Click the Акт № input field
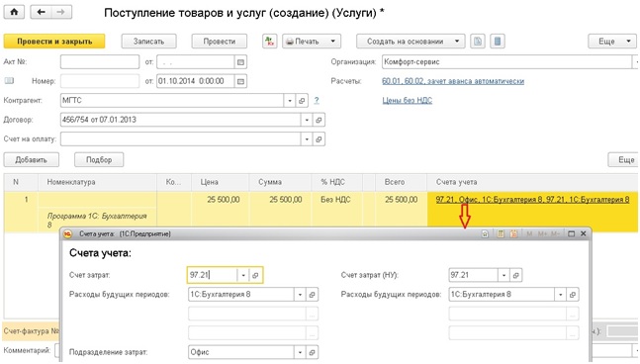Screen dimensions: 640x364 coord(100,62)
